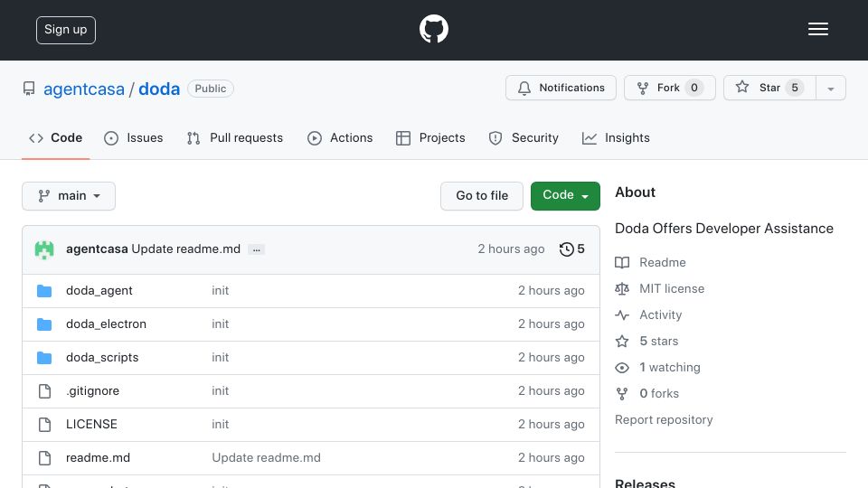Click the Go to file button
Screen dimensions: 868x488
pos(482,196)
